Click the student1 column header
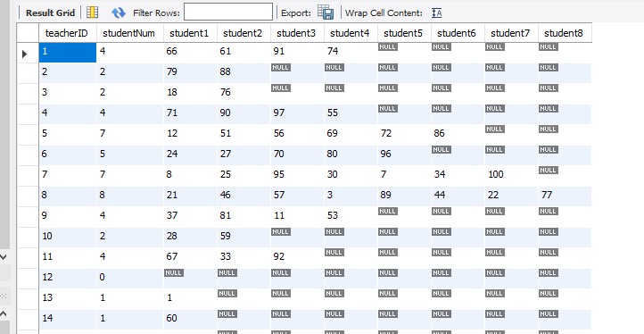 (x=190, y=33)
